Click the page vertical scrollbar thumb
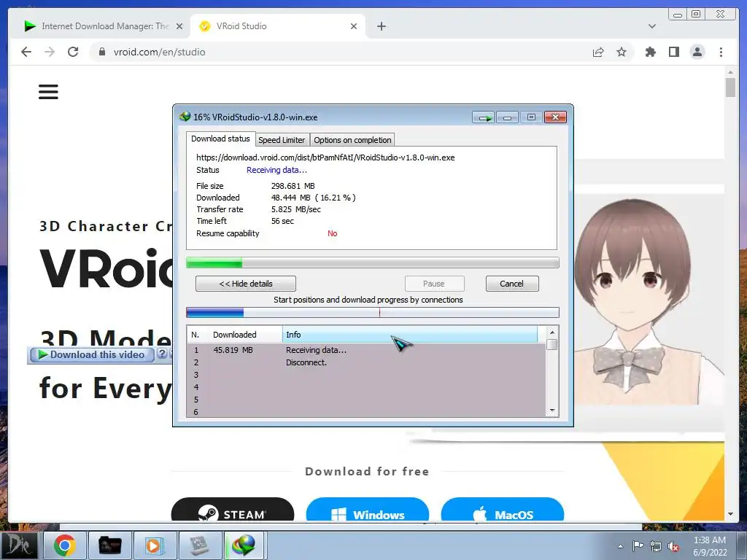The image size is (747, 560). point(730,87)
